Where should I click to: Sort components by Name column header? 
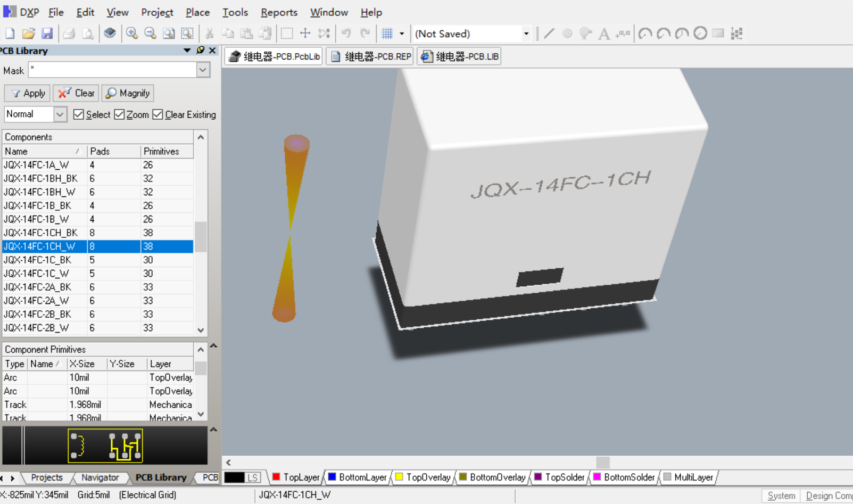[x=44, y=151]
